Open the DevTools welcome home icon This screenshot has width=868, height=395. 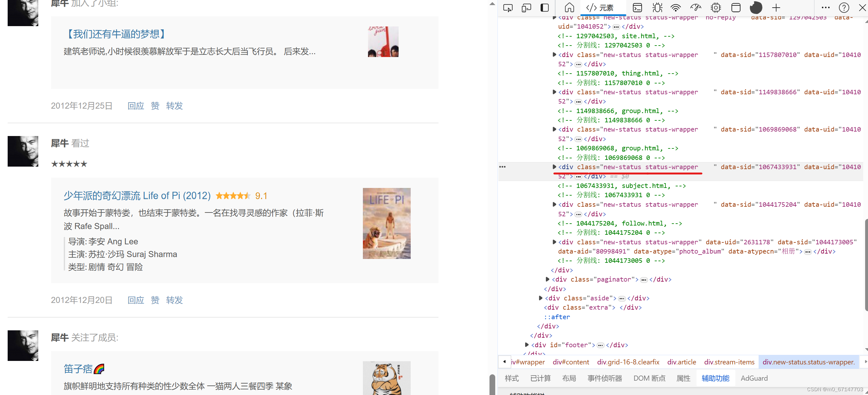pos(570,8)
